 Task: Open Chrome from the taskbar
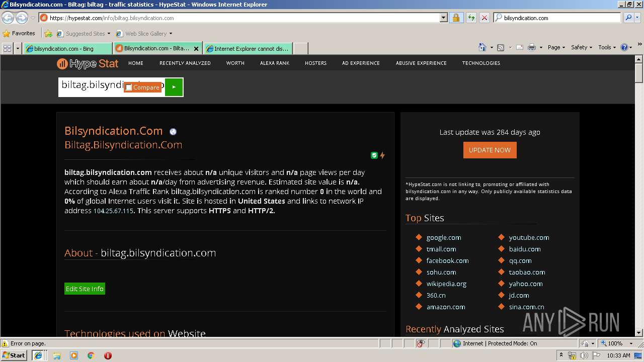[91, 355]
